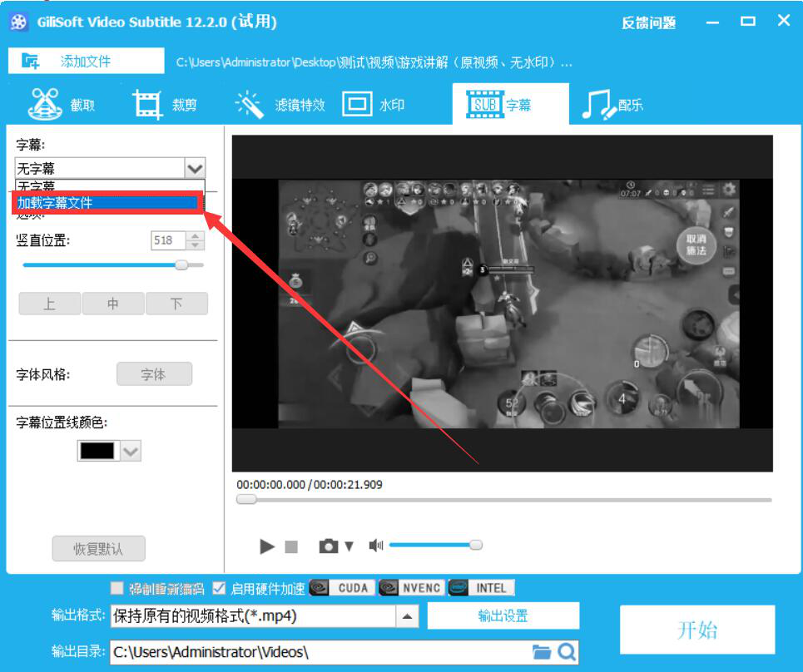
Task: Maximize the GiliSoft window
Action: [748, 21]
